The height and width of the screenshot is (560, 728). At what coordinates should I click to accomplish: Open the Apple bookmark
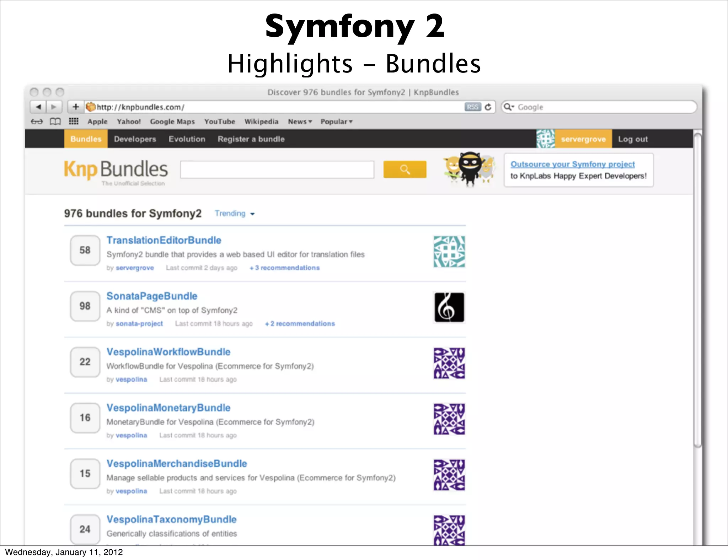pos(97,122)
